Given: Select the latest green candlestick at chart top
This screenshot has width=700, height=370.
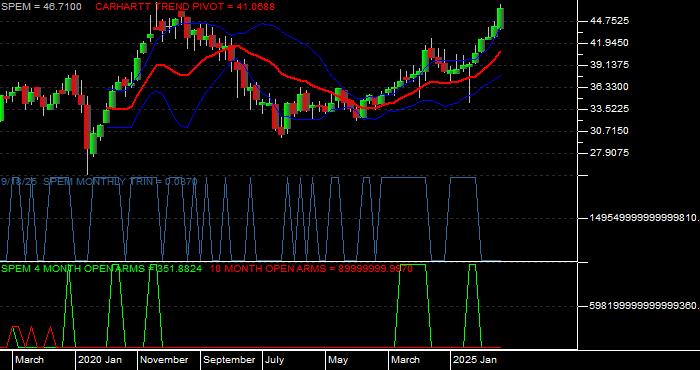Looking at the screenshot, I should click(x=500, y=18).
